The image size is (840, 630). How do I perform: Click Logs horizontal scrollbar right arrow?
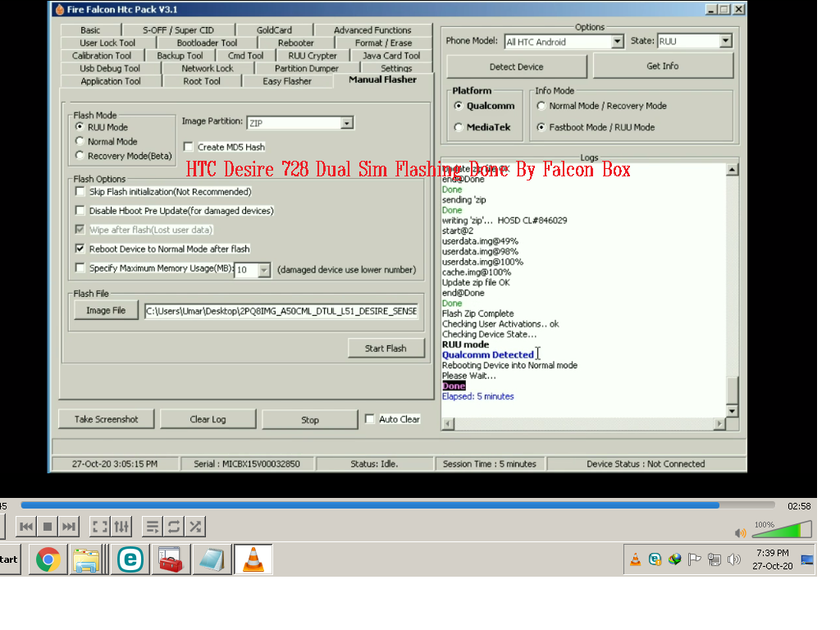[x=719, y=424]
